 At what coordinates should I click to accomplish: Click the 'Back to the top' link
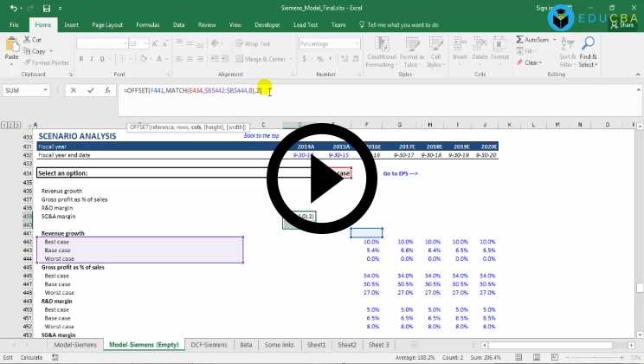click(262, 136)
